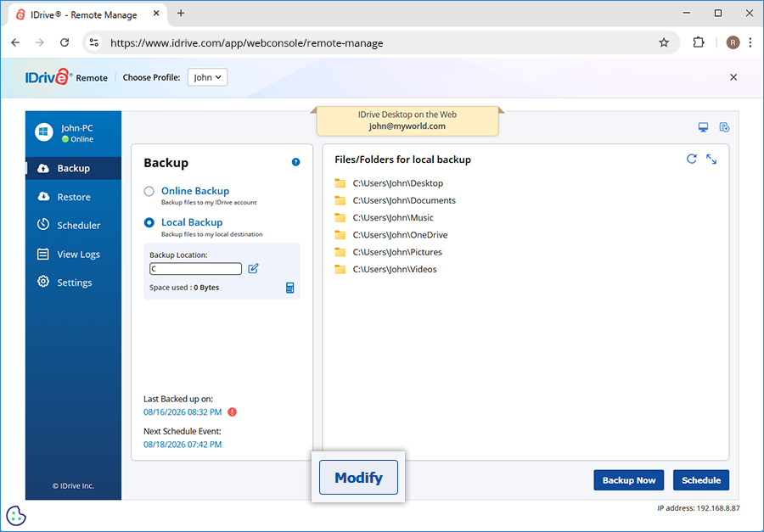Select the C:\Users\John\Videos folder
This screenshot has height=532, width=764.
coord(385,270)
